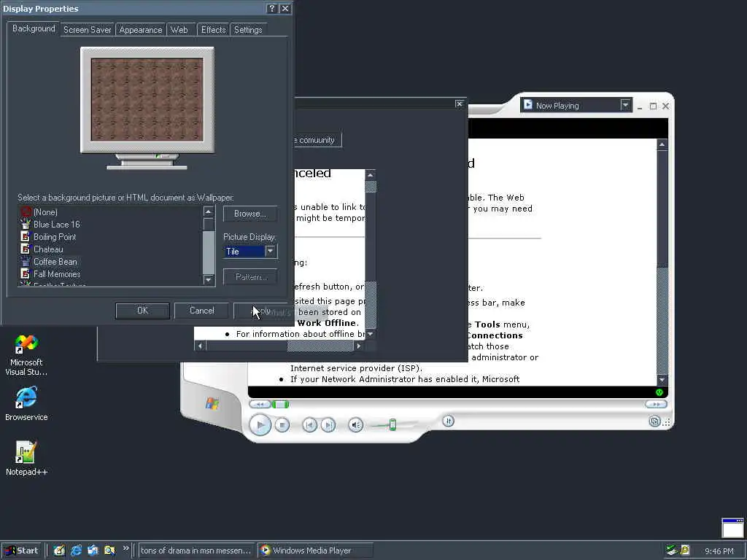
Task: Click the volume slider handle in Media Player
Action: [392, 424]
